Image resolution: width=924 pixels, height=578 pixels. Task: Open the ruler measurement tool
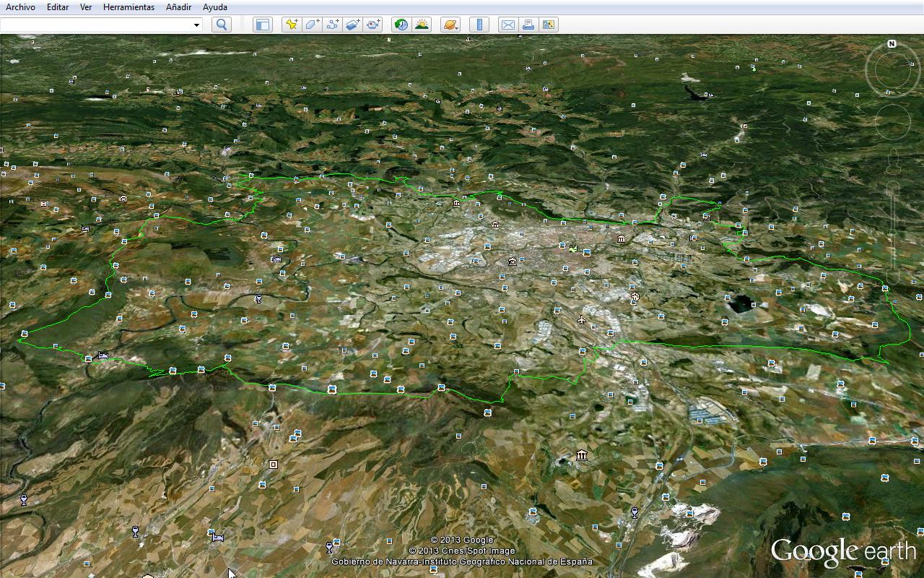(479, 25)
